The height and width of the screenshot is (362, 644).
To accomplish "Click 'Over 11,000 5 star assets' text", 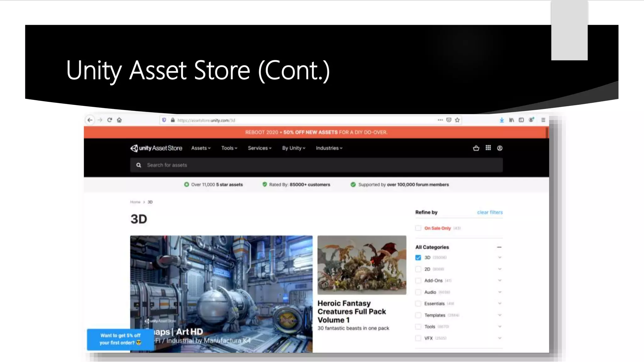I will click(217, 185).
